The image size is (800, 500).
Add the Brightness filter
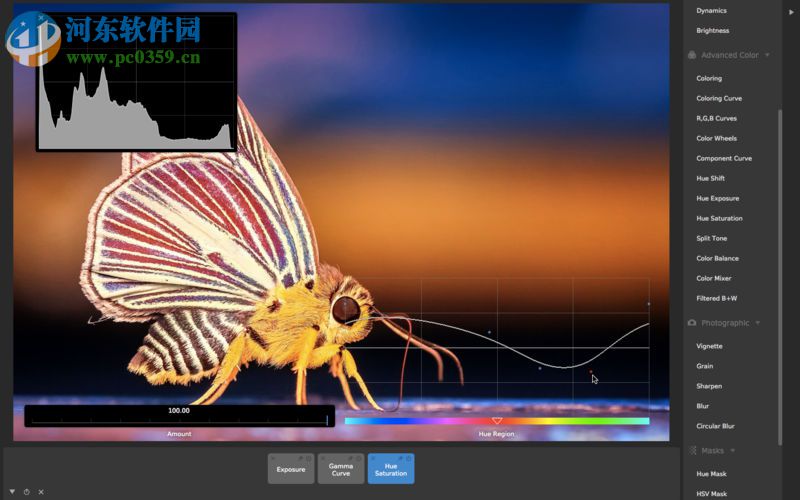click(x=713, y=31)
